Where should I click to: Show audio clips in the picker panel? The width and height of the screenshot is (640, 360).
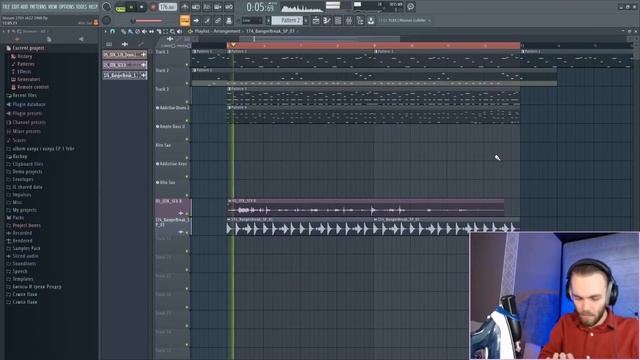pos(125,44)
